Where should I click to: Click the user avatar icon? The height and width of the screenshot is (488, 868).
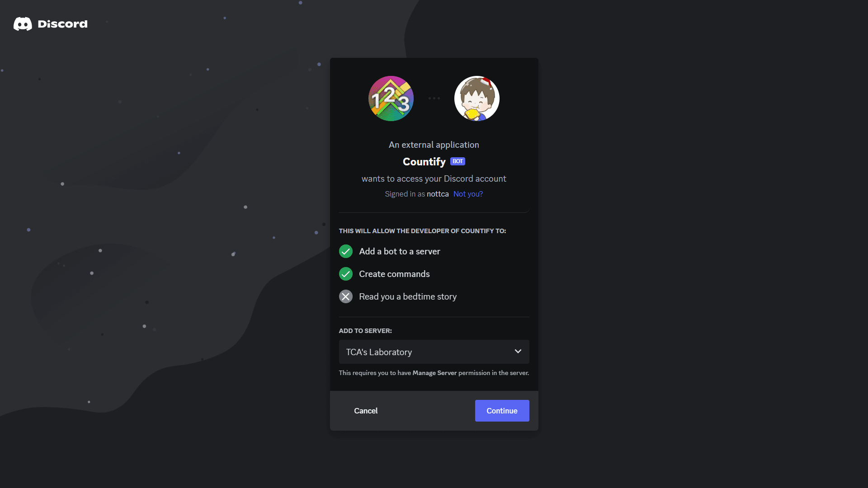(x=477, y=98)
